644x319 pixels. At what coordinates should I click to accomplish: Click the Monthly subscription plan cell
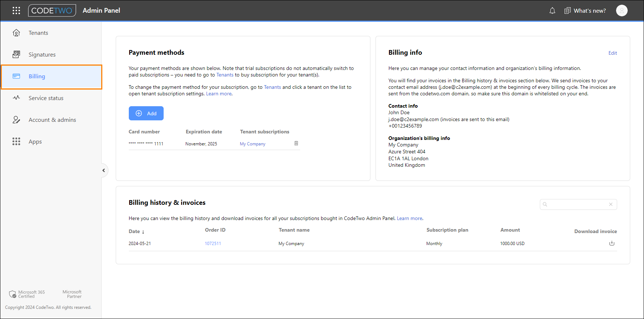(x=434, y=244)
